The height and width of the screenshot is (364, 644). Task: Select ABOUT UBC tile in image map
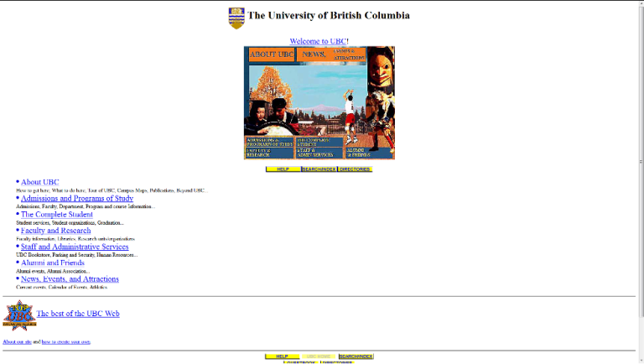(272, 55)
